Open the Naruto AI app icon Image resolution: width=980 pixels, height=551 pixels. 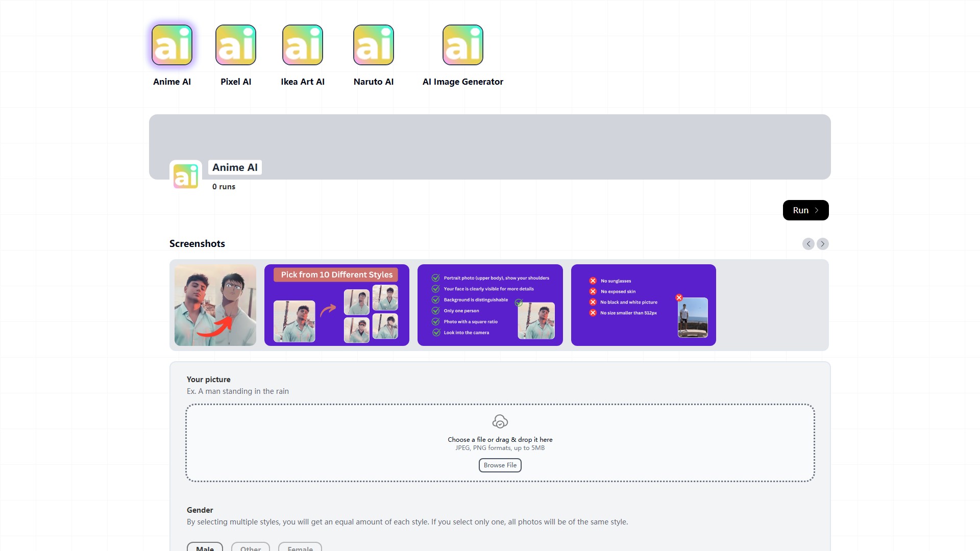click(x=374, y=45)
